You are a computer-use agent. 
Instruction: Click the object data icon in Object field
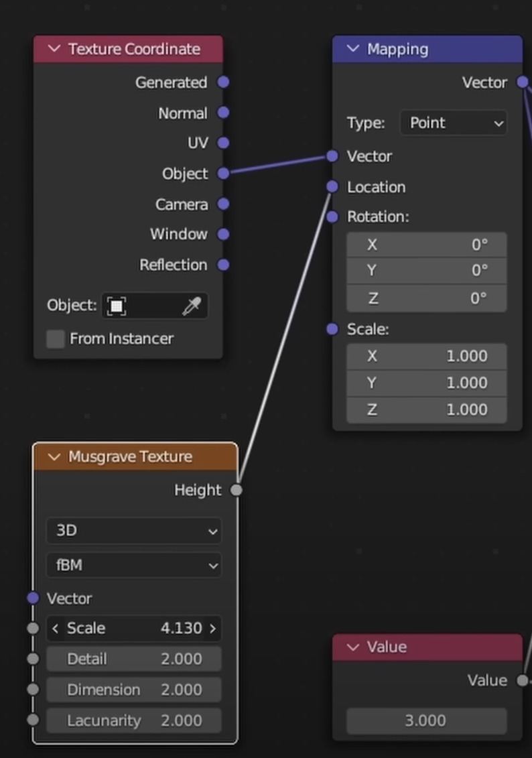pyautogui.click(x=117, y=306)
